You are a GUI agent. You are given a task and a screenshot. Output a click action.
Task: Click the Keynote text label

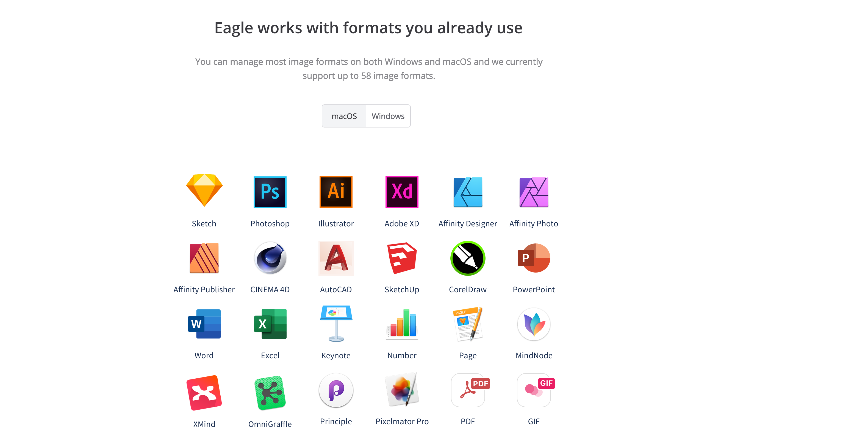tap(336, 356)
